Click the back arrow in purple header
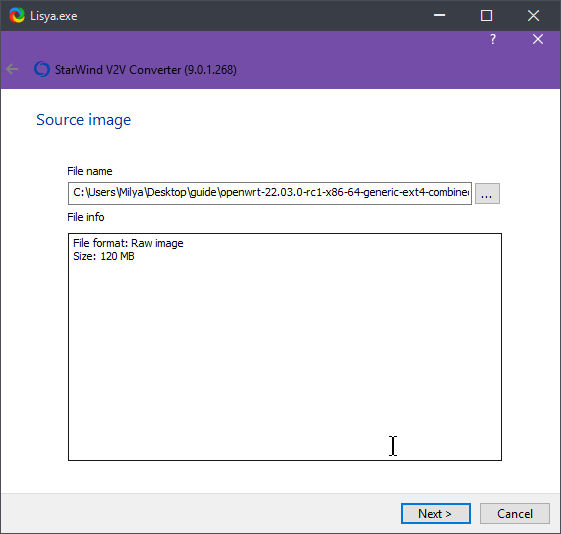This screenshot has height=534, width=561. click(12, 69)
